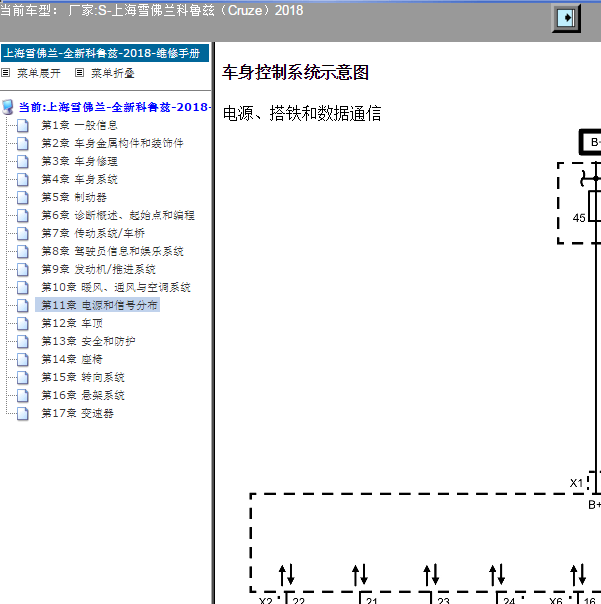Click the 菜单折叠 collapse-menu icon

click(79, 73)
